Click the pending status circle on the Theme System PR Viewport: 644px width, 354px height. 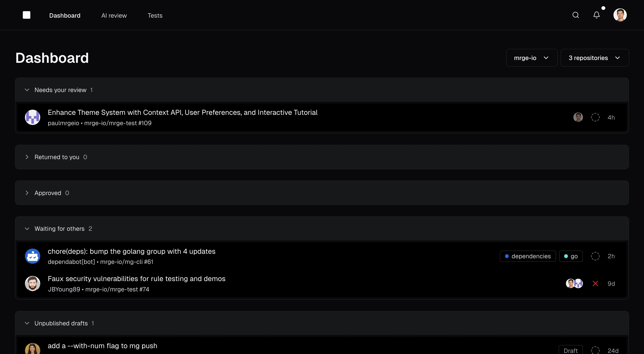click(x=595, y=117)
